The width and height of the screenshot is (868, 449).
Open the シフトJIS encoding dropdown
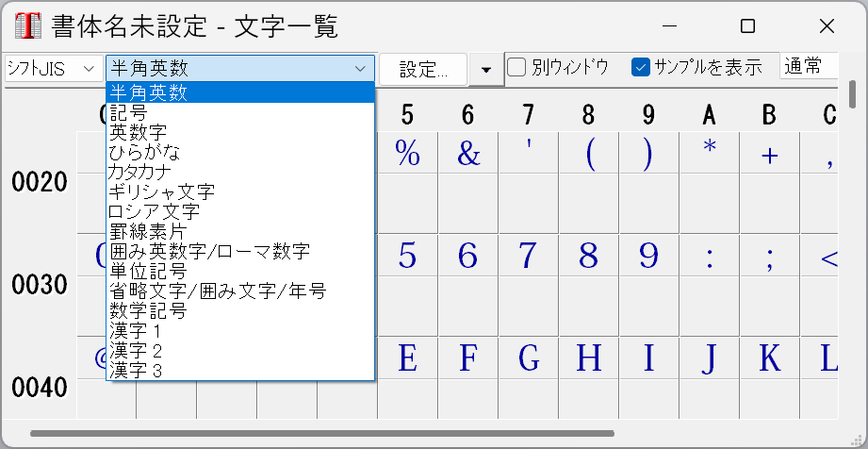(x=53, y=68)
